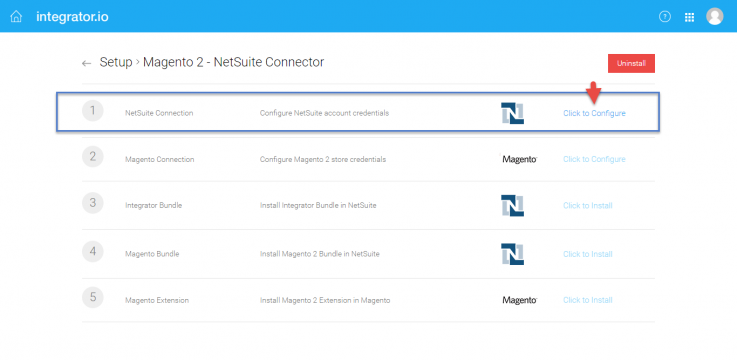
Task: Click to Install Magento Extension
Action: [x=588, y=300]
